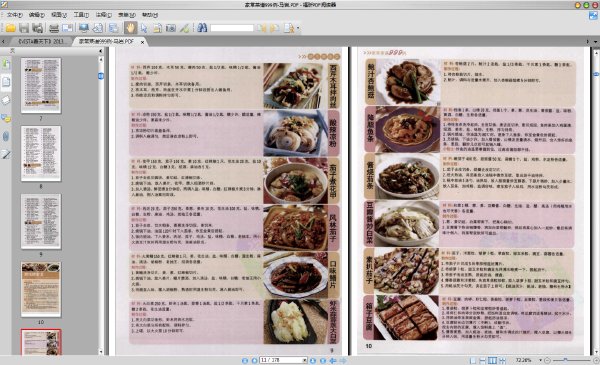
Task: Click the Save As icon
Action: point(38,28)
